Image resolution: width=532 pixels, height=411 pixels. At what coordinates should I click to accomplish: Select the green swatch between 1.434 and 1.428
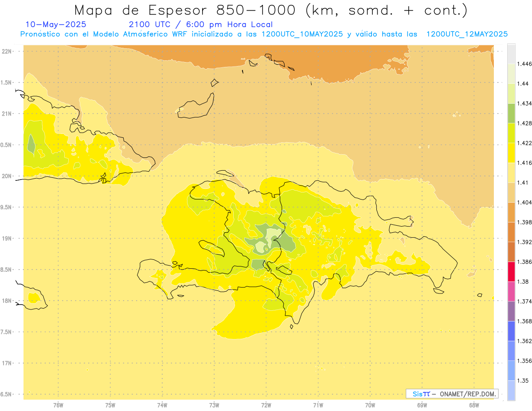[x=511, y=113]
